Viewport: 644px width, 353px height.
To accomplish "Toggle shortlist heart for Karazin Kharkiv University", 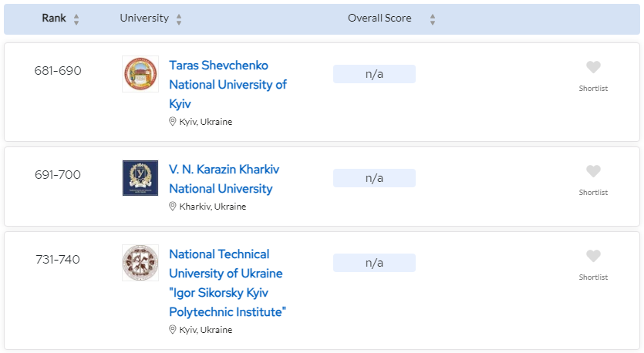I will click(593, 172).
